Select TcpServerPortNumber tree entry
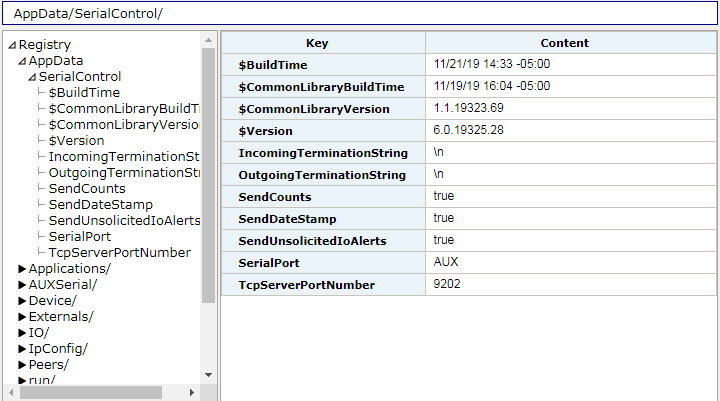 pos(120,253)
